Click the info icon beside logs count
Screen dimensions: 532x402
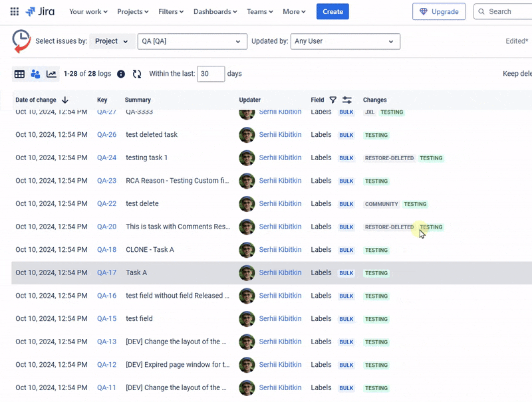pos(121,74)
